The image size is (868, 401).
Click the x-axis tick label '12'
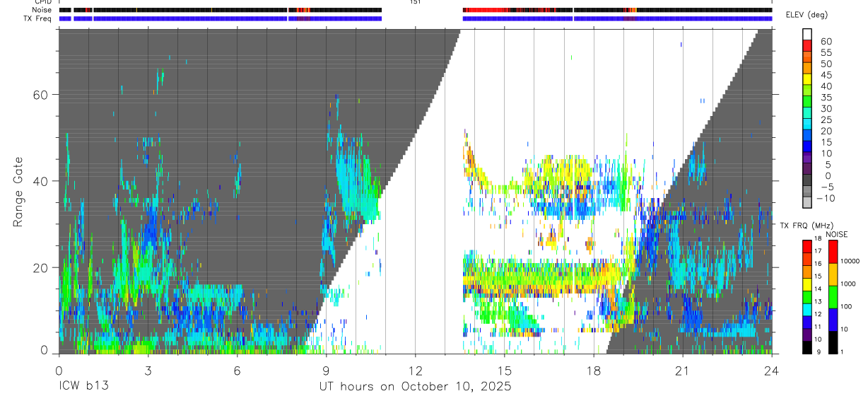tap(415, 370)
